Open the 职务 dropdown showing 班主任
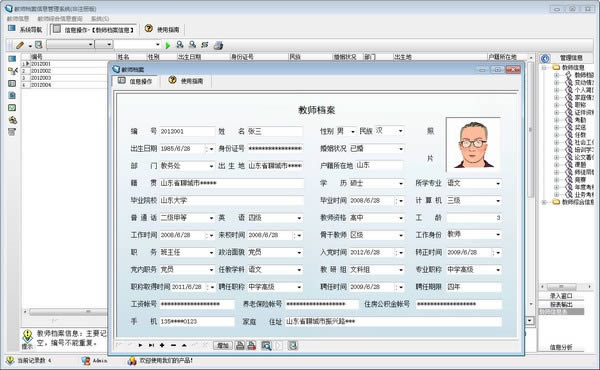Image resolution: width=600 pixels, height=370 pixels. [211, 253]
